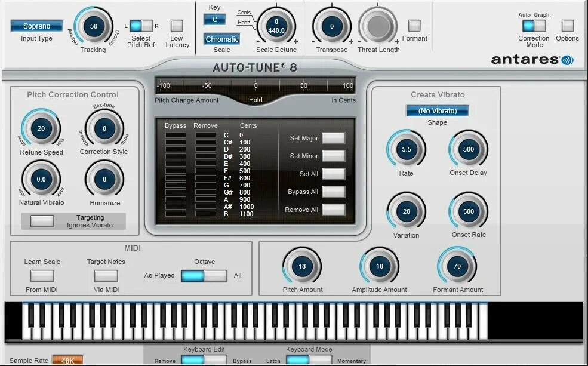
Task: Click the Onset Rate knob
Action: click(x=469, y=211)
